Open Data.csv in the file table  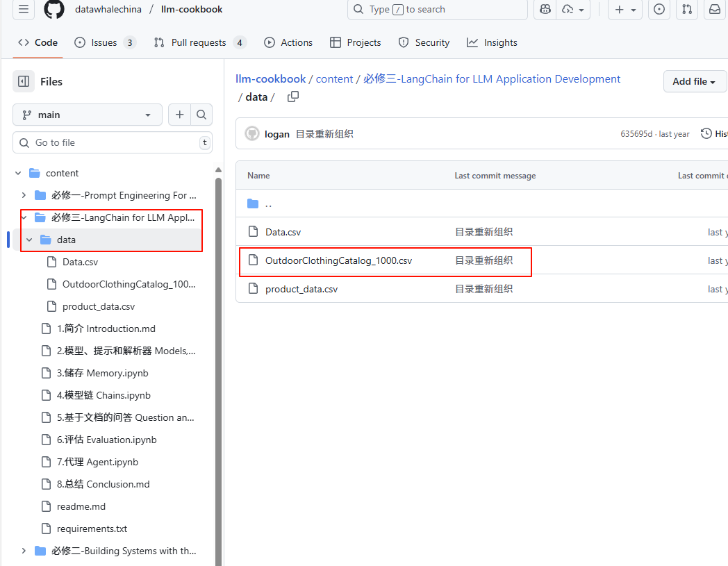click(283, 232)
